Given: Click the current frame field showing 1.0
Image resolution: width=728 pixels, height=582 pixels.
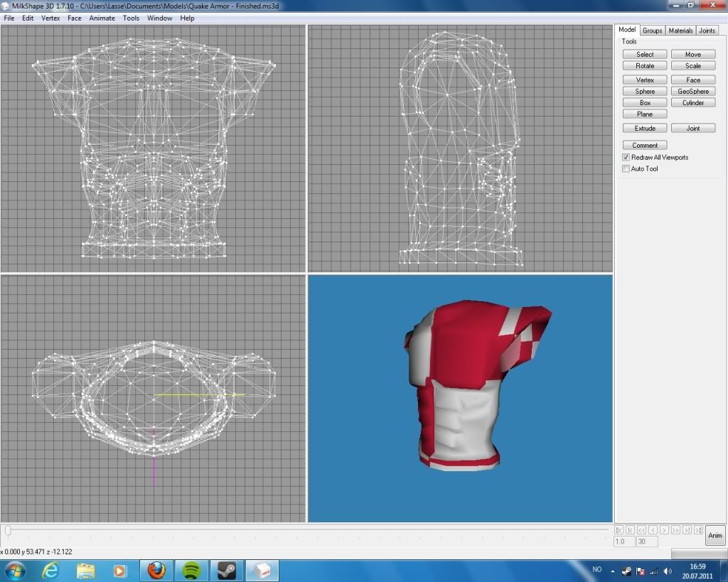Looking at the screenshot, I should click(623, 541).
